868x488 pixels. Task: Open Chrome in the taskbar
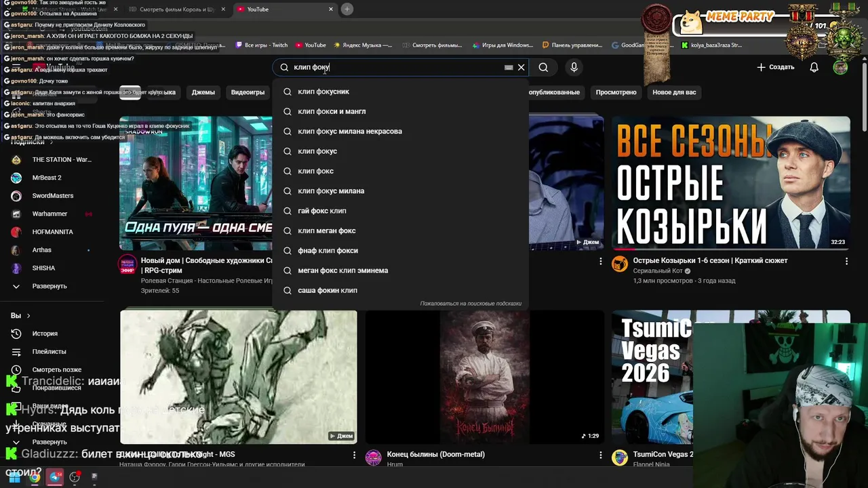(x=35, y=477)
